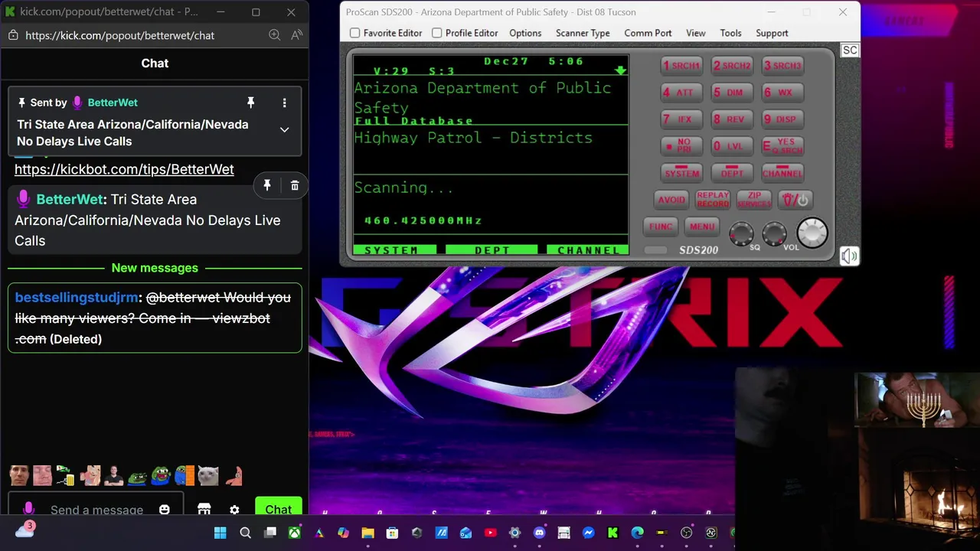This screenshot has width=980, height=551.
Task: Open the Xbox app from taskbar
Action: pos(294,533)
